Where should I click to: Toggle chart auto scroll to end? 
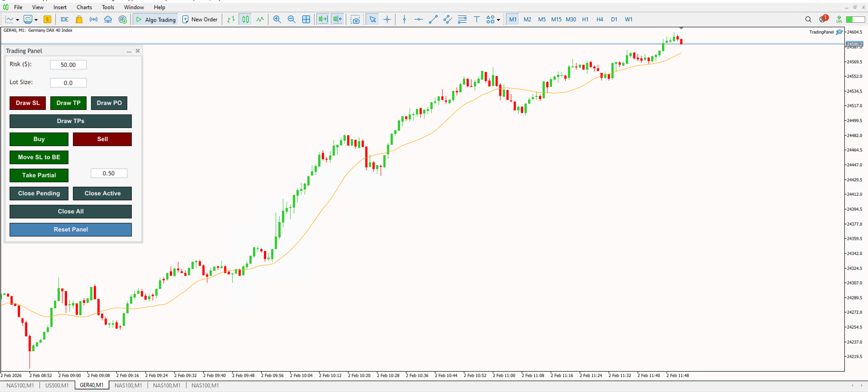point(323,19)
